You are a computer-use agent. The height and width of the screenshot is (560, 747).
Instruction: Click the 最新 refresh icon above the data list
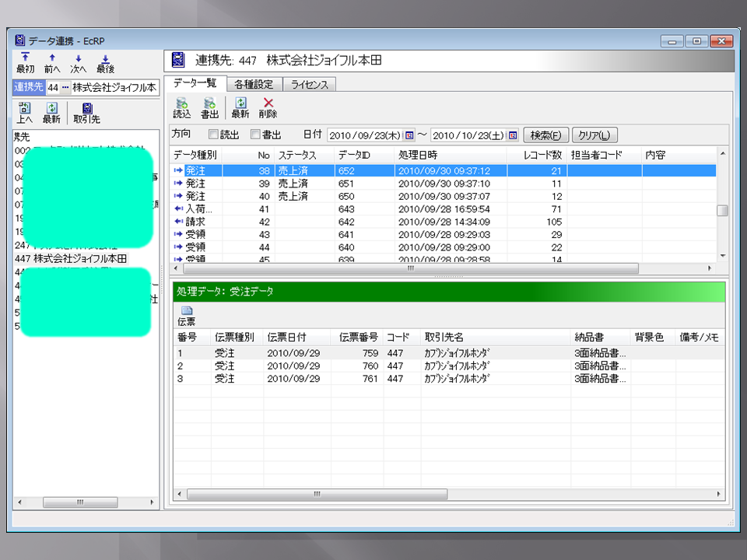click(x=241, y=107)
